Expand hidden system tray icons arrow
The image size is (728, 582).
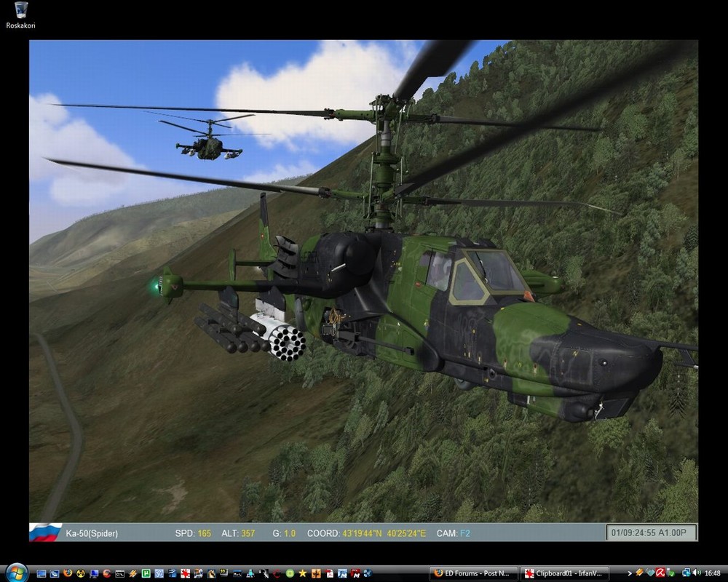[x=630, y=574]
